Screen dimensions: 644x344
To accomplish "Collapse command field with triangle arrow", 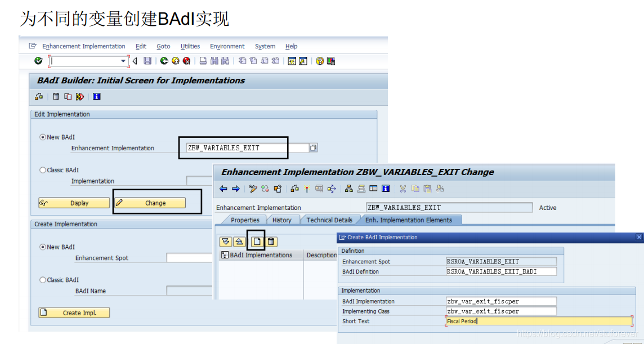I will point(135,61).
